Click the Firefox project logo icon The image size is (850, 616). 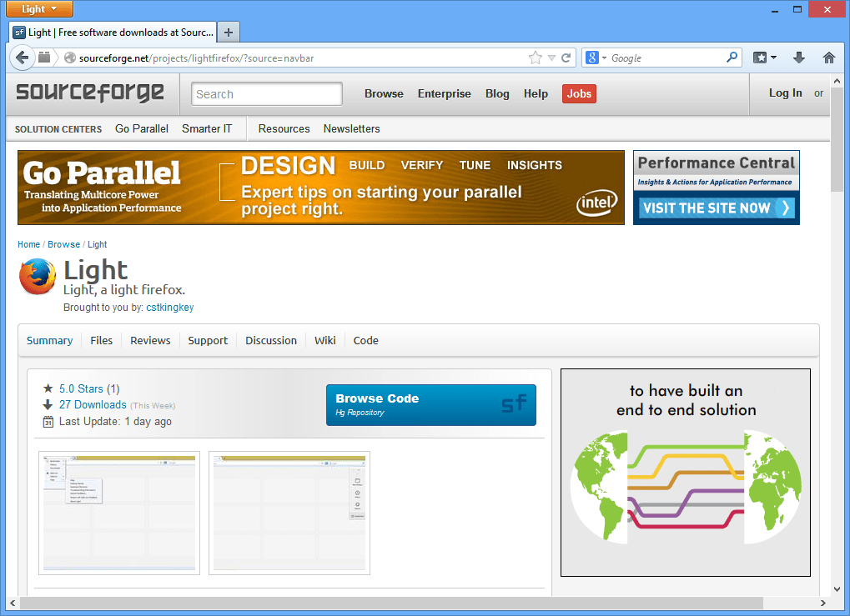pyautogui.click(x=38, y=276)
